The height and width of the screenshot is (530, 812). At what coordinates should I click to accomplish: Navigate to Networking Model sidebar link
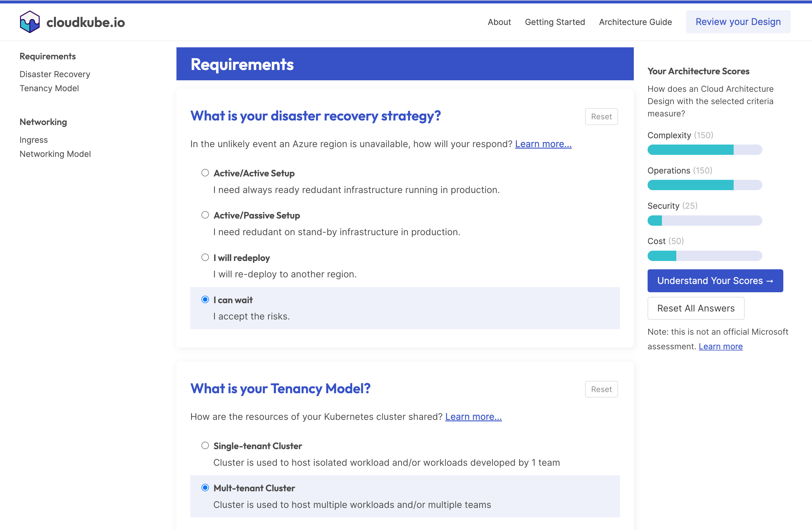55,154
